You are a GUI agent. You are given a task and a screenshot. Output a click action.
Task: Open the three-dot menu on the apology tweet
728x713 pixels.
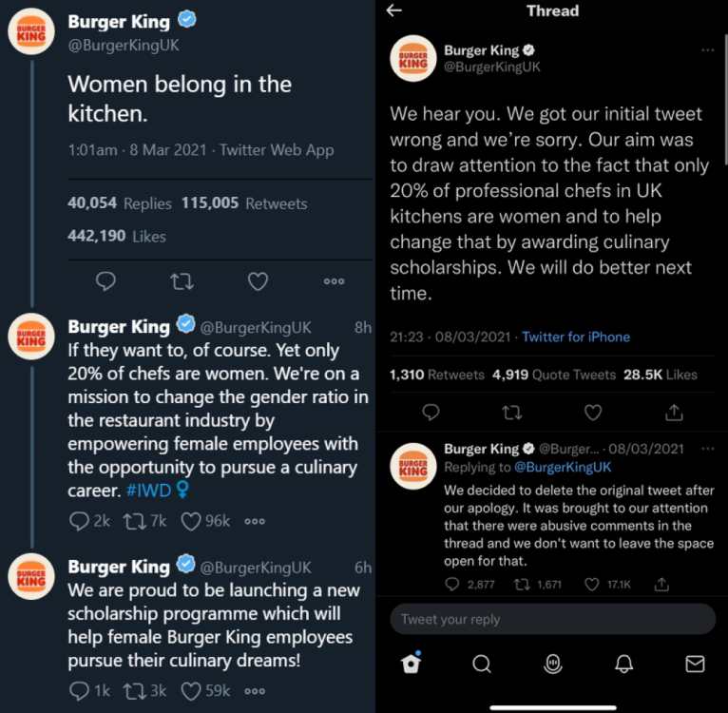(707, 50)
